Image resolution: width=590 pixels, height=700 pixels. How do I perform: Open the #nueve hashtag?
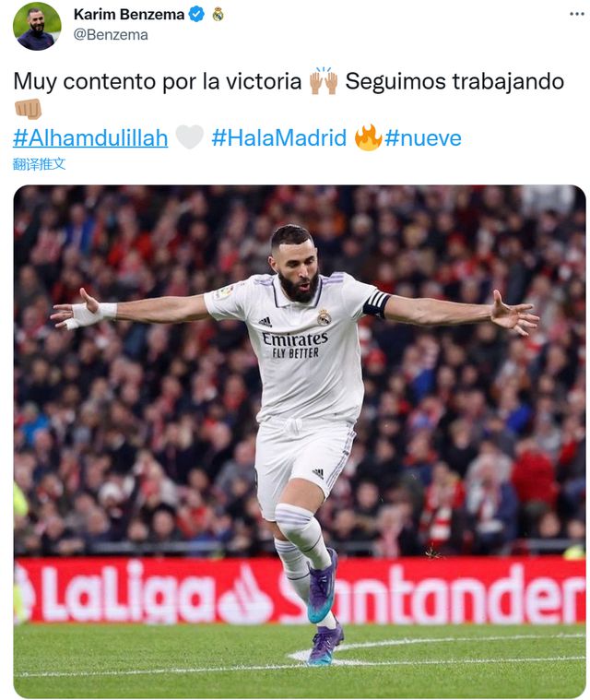pyautogui.click(x=423, y=137)
